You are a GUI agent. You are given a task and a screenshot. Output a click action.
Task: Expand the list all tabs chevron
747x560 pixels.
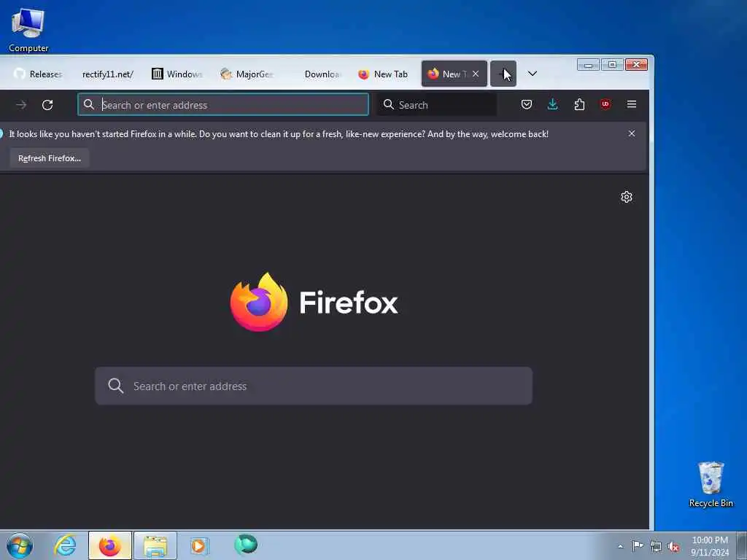click(532, 74)
